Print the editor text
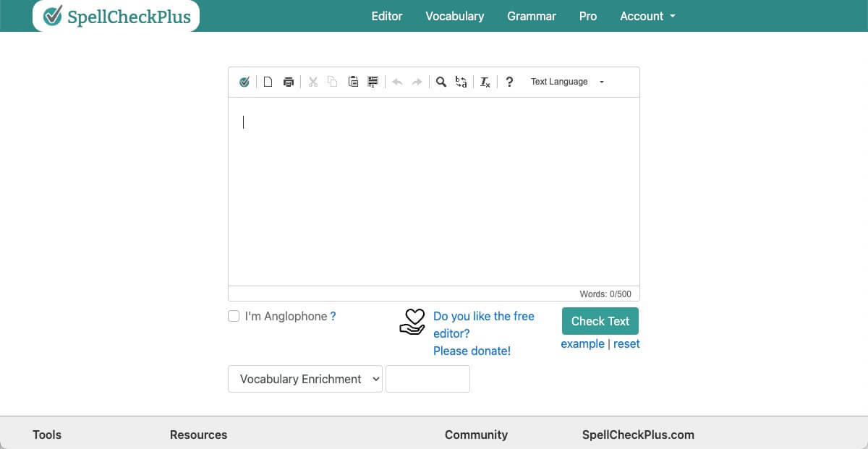The width and height of the screenshot is (868, 449). tap(289, 82)
